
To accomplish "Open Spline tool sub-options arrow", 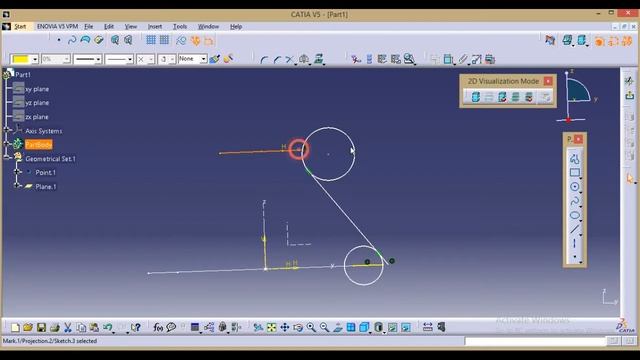I will tap(580, 207).
